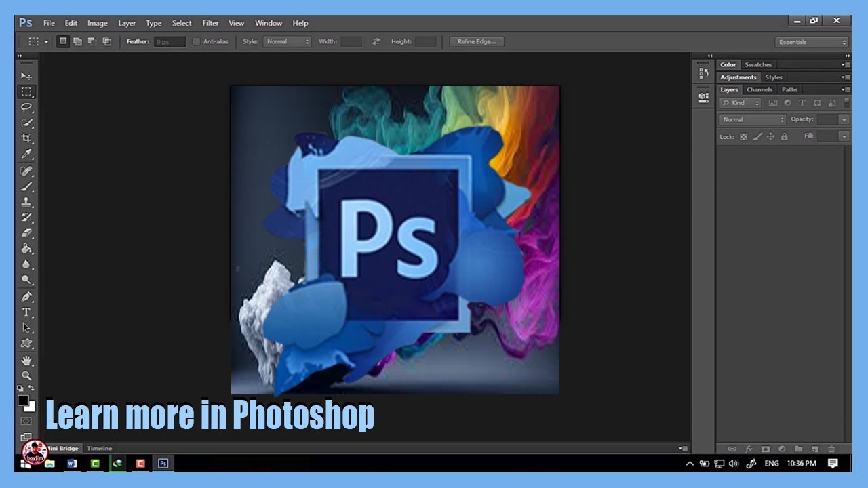Toggle Lock transparent pixels
The height and width of the screenshot is (488, 868).
(743, 136)
